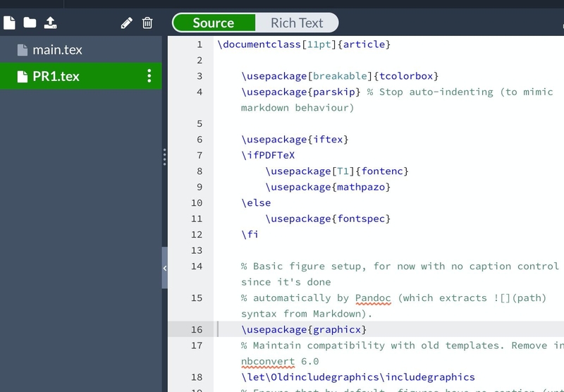Click the main.tex file icon
The height and width of the screenshot is (392, 564).
click(x=23, y=49)
